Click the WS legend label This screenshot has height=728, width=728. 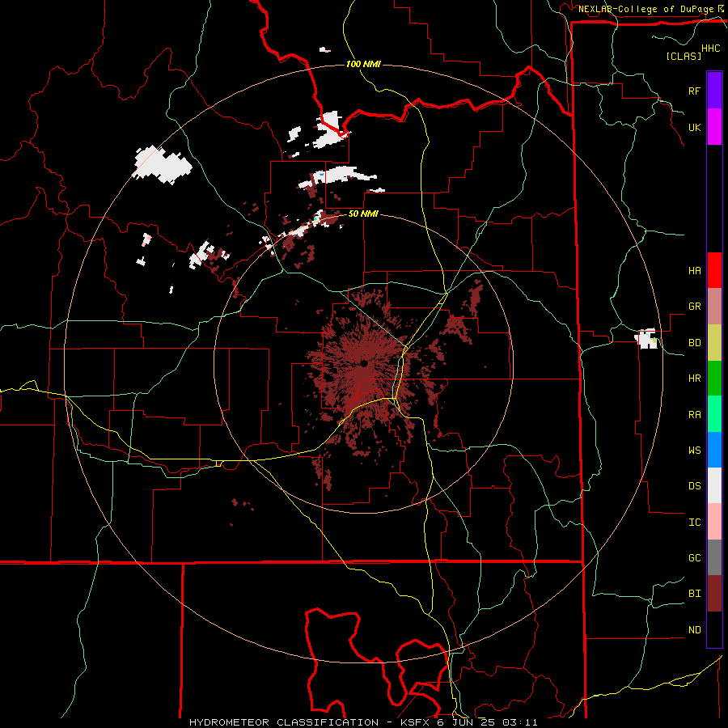point(695,450)
